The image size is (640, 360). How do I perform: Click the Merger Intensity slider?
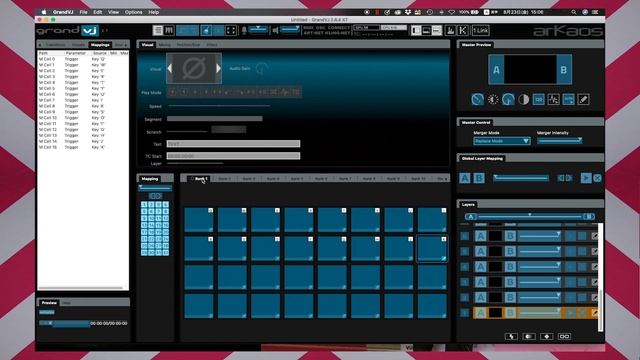[x=560, y=141]
